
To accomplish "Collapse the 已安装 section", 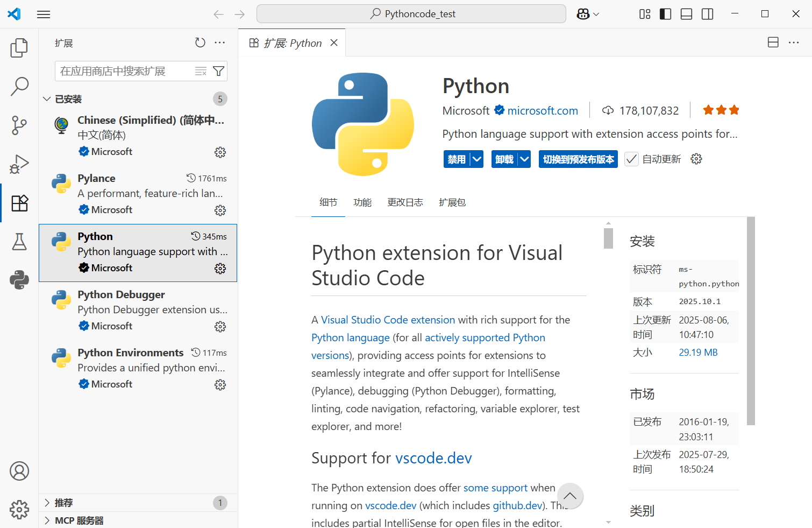I will pos(138,99).
